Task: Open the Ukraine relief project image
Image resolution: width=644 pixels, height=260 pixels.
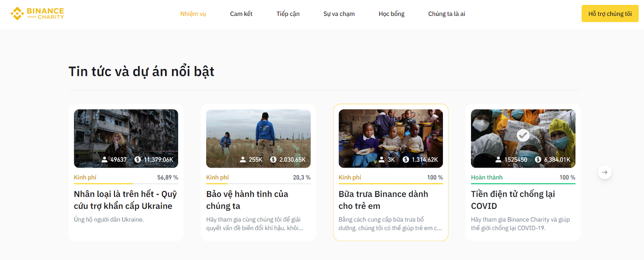Action: [126, 138]
